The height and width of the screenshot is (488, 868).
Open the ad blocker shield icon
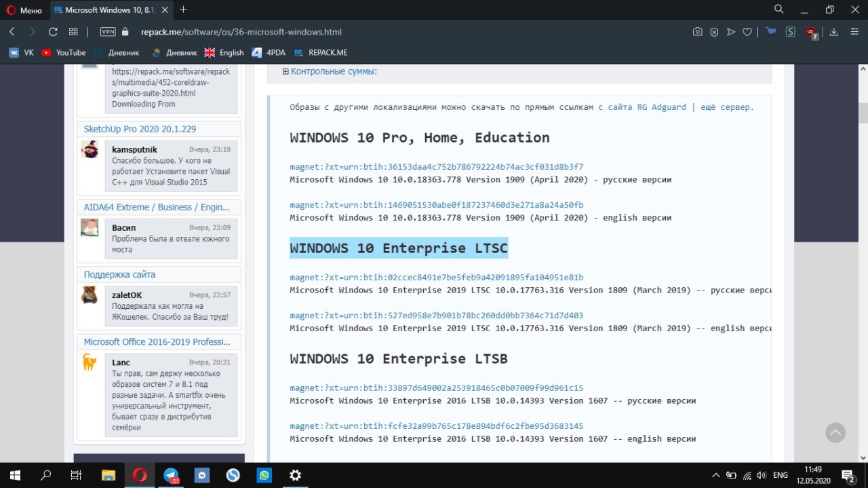point(714,32)
